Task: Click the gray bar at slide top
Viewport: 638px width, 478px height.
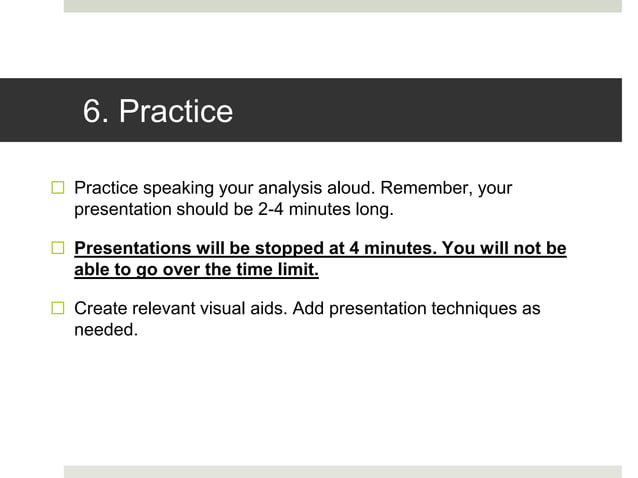Action: coord(343,6)
